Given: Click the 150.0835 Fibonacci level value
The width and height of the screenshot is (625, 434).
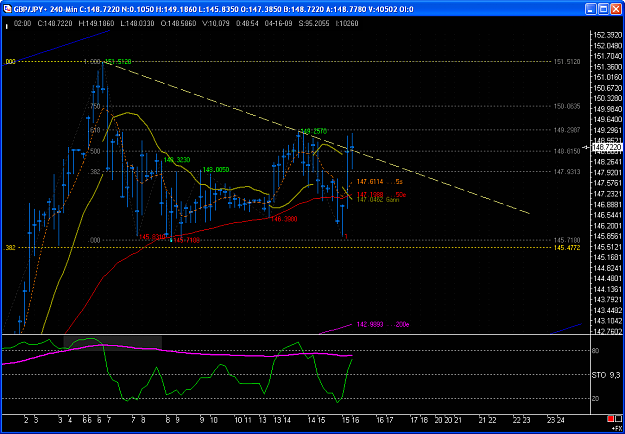Looking at the screenshot, I should pos(567,106).
